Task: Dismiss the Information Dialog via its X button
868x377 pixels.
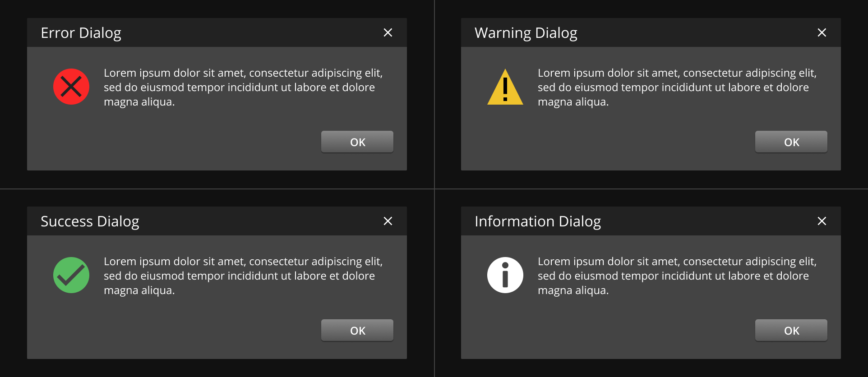Action: tap(822, 221)
